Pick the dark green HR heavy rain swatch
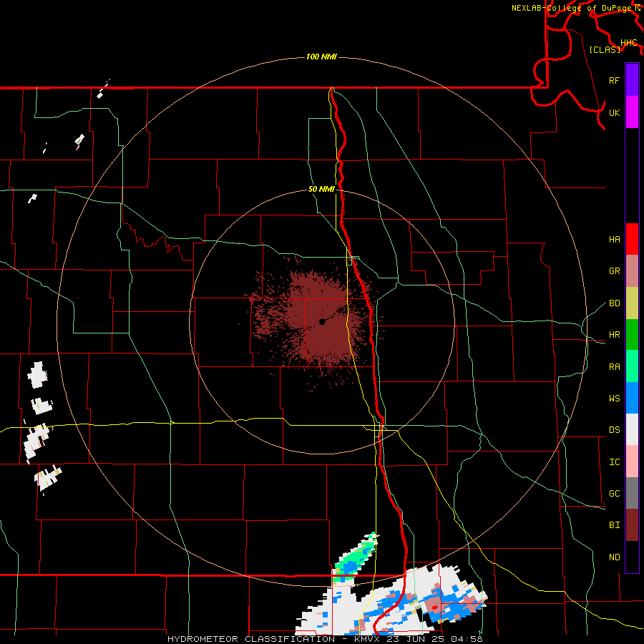Screen dimensions: 644x644 click(632, 335)
